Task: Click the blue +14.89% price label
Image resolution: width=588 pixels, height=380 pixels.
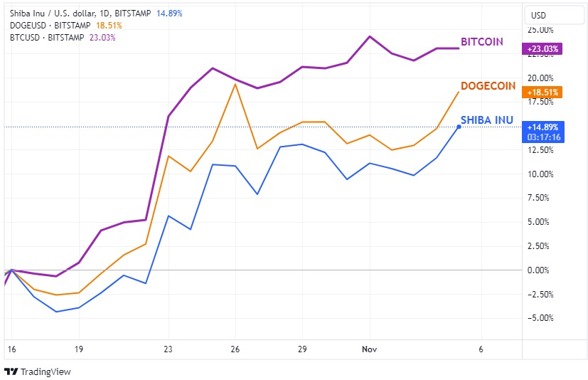Action: point(544,127)
